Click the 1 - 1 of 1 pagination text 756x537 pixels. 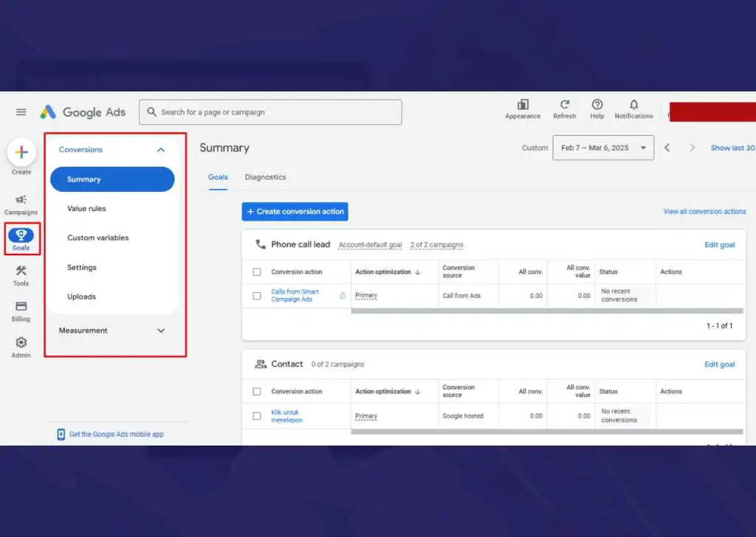tap(719, 326)
